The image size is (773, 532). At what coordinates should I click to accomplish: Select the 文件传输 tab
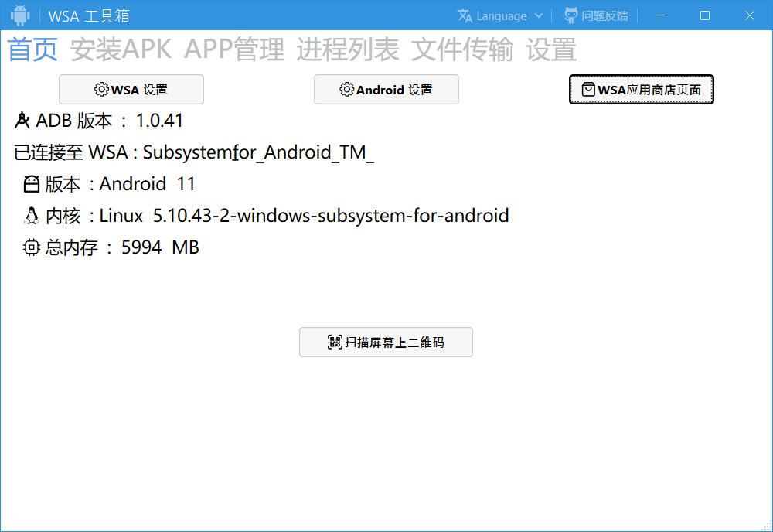tap(462, 49)
